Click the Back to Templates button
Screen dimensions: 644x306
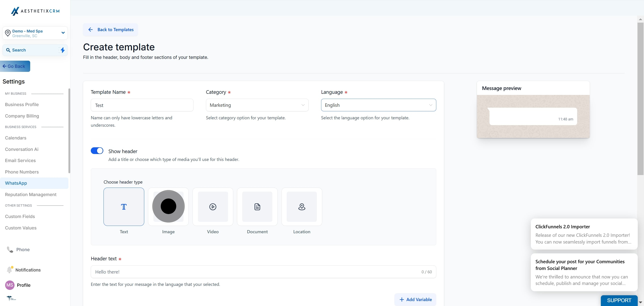pos(110,30)
